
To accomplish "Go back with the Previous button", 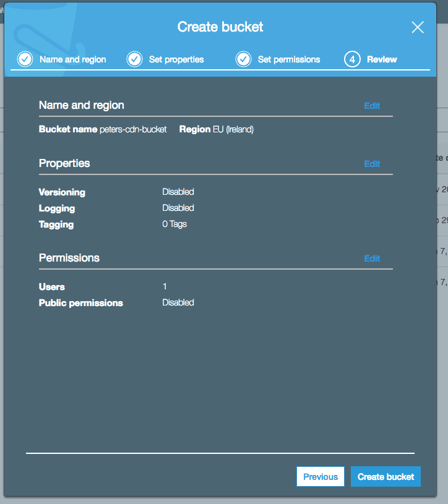I will pyautogui.click(x=321, y=477).
